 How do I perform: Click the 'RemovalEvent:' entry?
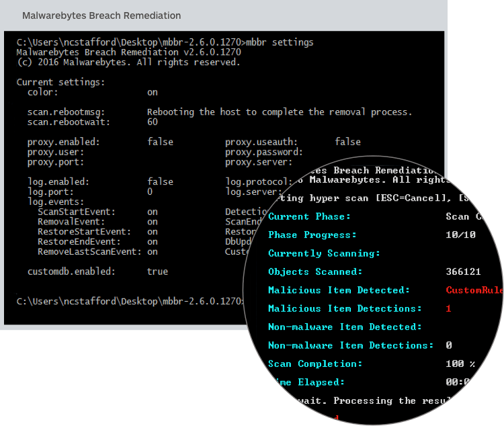click(x=71, y=222)
